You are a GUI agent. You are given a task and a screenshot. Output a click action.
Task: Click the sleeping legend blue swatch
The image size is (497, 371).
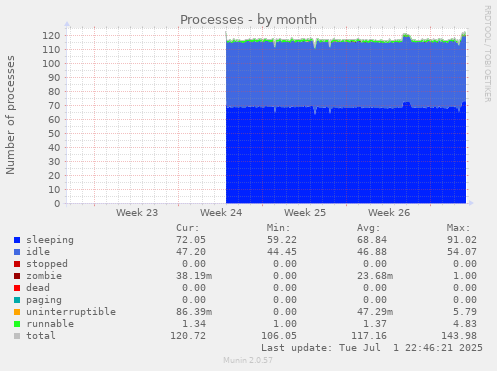pos(17,240)
